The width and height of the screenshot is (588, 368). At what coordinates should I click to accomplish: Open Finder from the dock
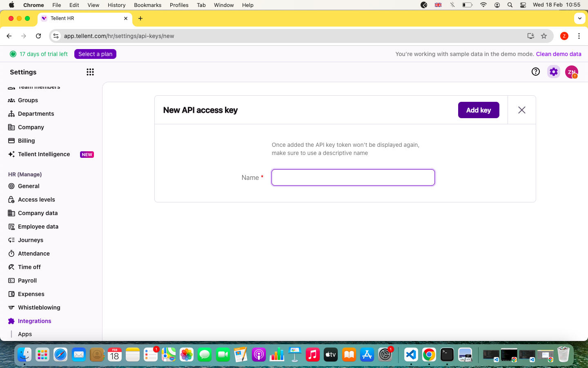[24, 355]
